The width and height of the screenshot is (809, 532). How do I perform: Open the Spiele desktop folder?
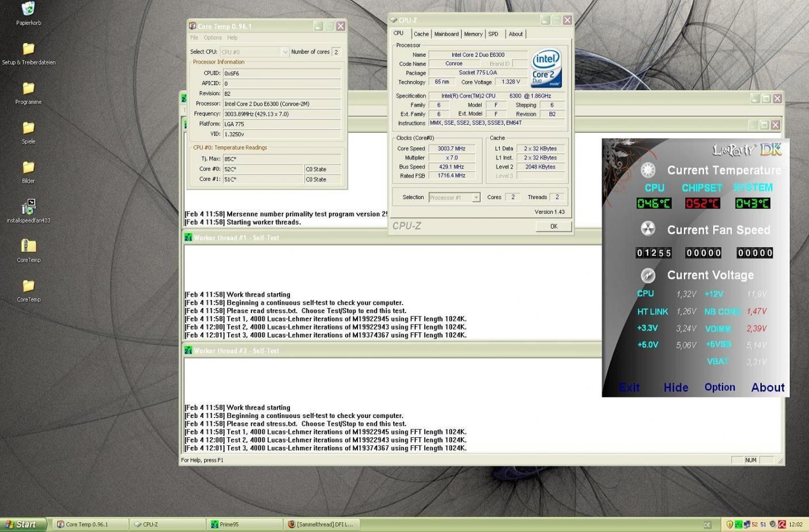tap(28, 128)
